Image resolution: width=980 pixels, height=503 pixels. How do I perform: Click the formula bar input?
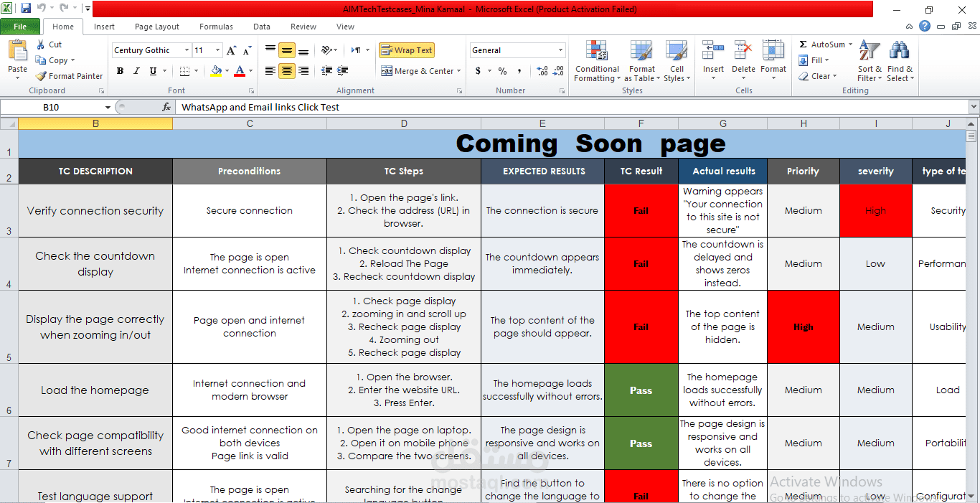[570, 107]
